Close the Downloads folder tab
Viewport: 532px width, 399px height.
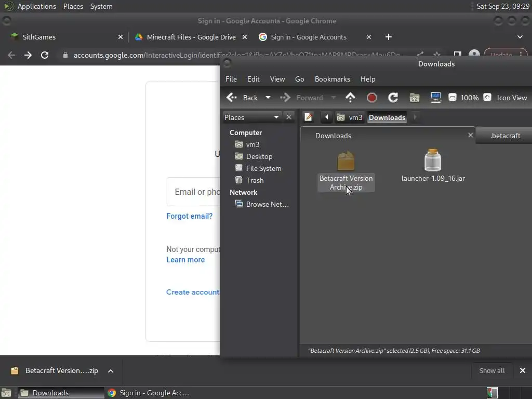471,135
